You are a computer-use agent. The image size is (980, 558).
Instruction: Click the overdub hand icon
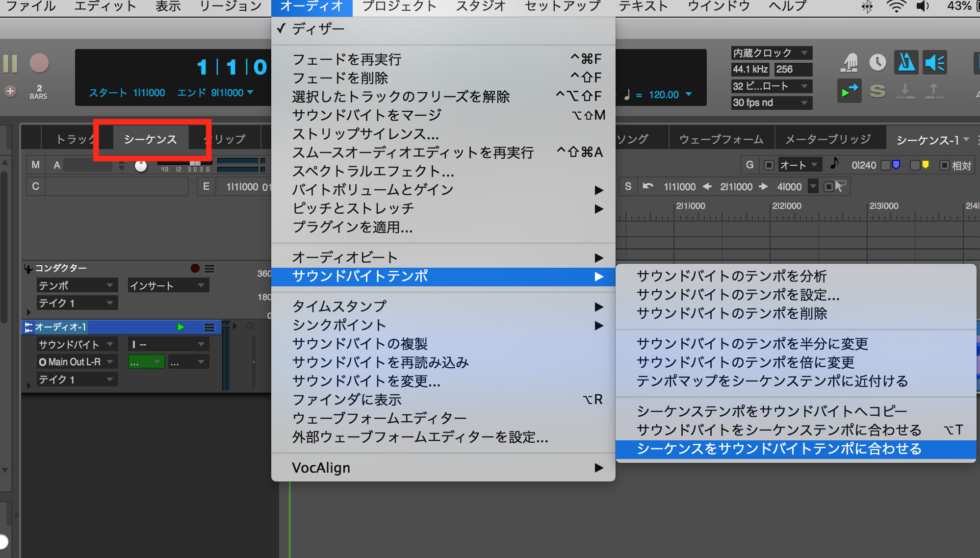pos(850,63)
